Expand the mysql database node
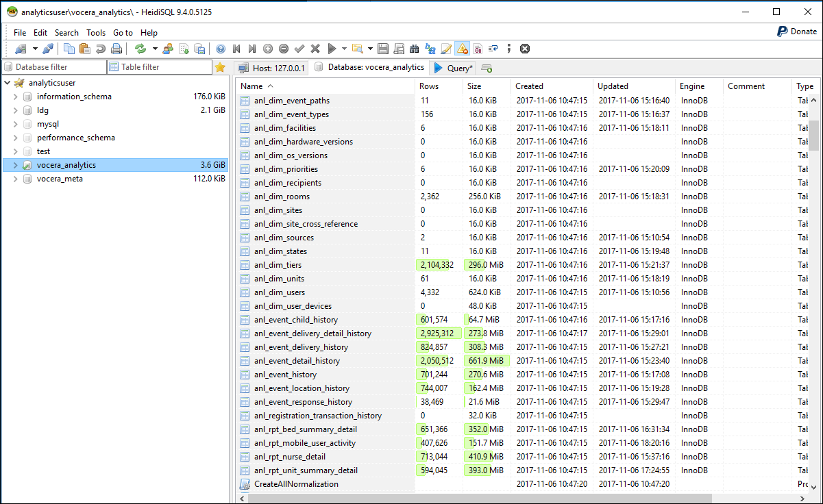 [x=16, y=124]
